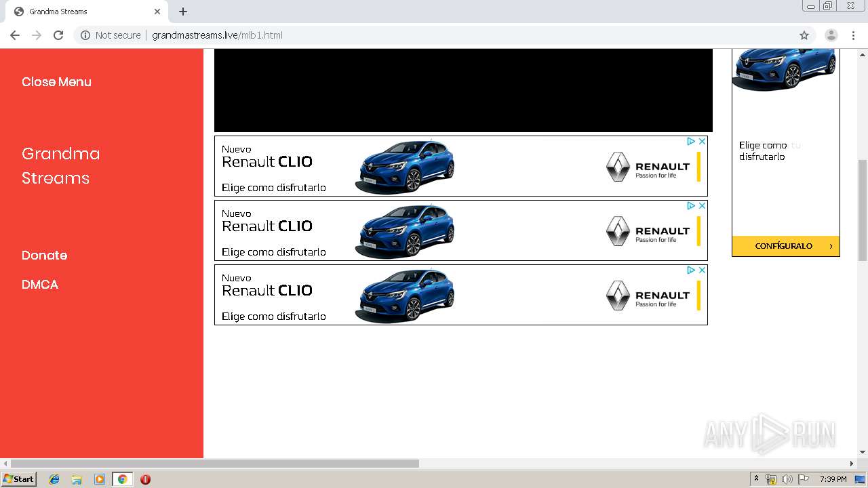Open a new browser tab

183,12
